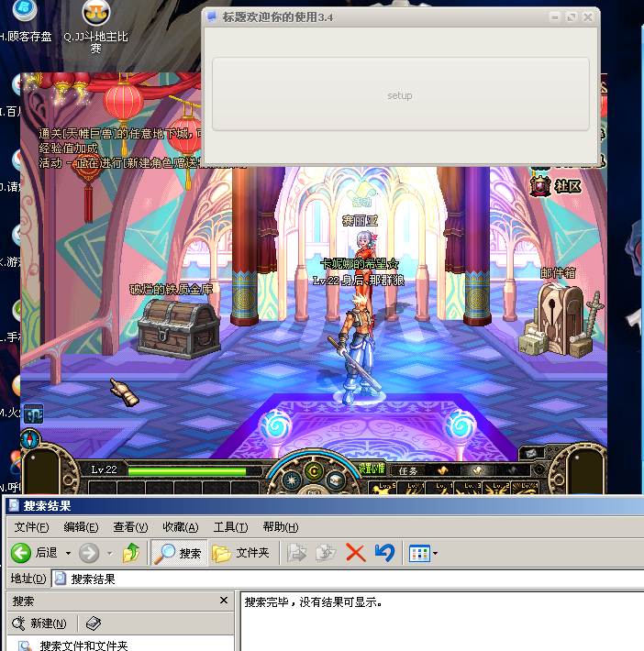The height and width of the screenshot is (651, 644).
Task: Toggle the 文件夹 folders toolbar button
Action: pyautogui.click(x=240, y=553)
